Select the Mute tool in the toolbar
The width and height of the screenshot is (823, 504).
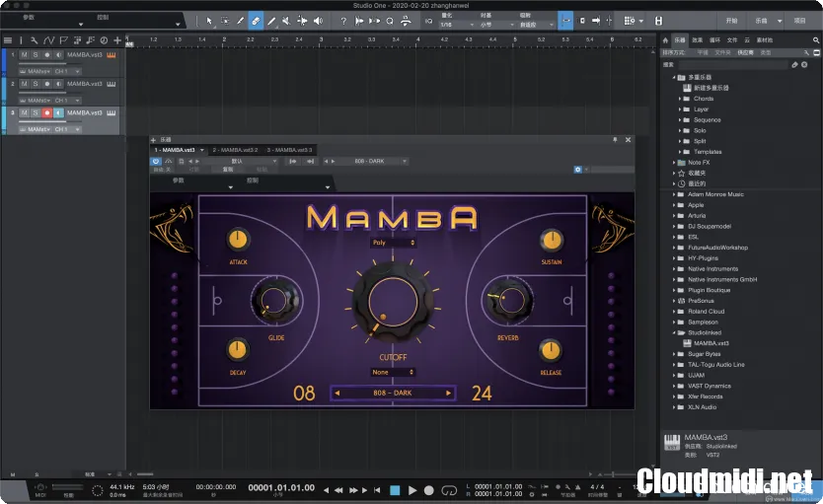click(x=287, y=20)
